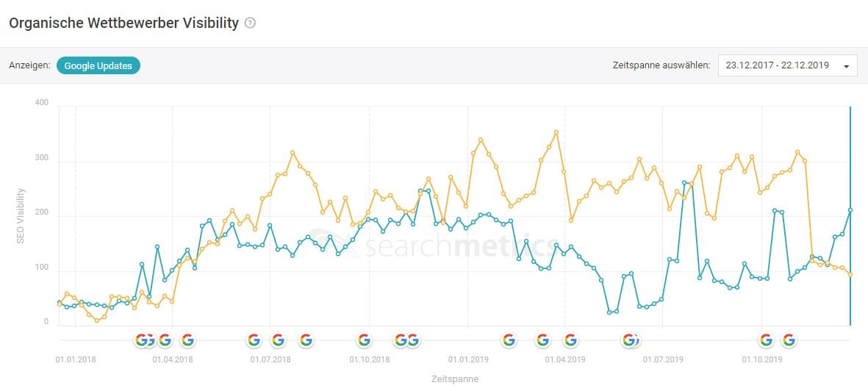Screen dimensions: 868x391
Task: Click Google update icon just after 01.10.2019
Action: coord(766,340)
